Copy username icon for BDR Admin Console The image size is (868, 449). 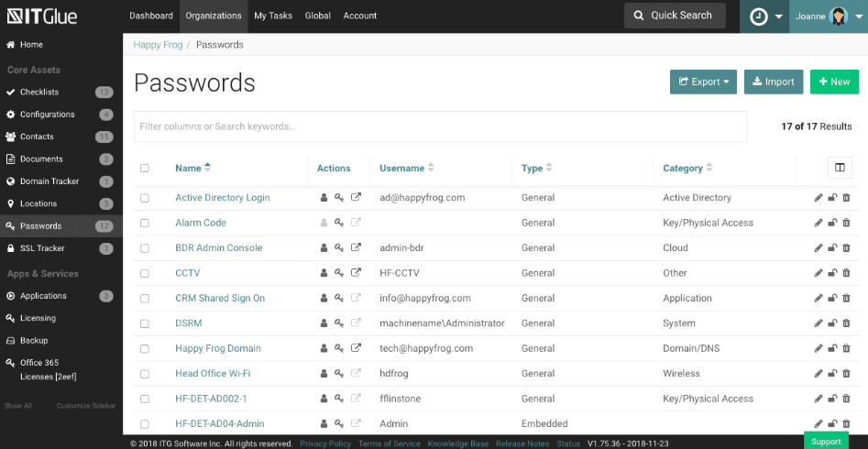[324, 248]
